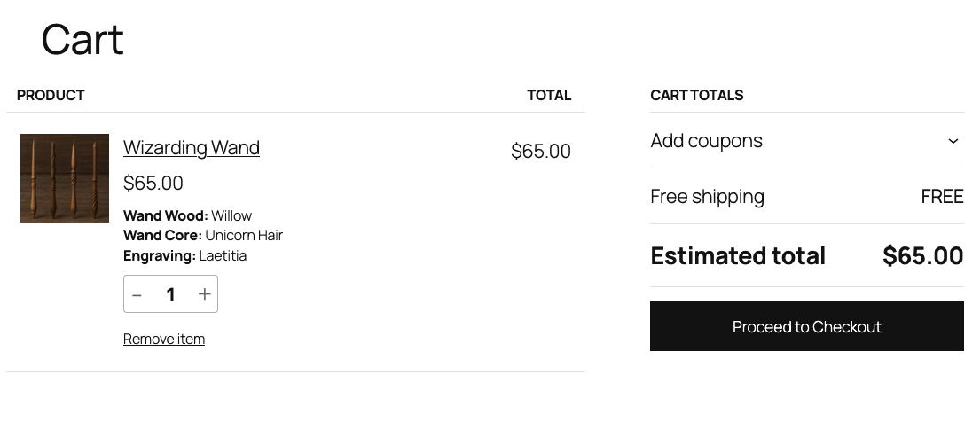Click the Cart page heading

tap(82, 40)
